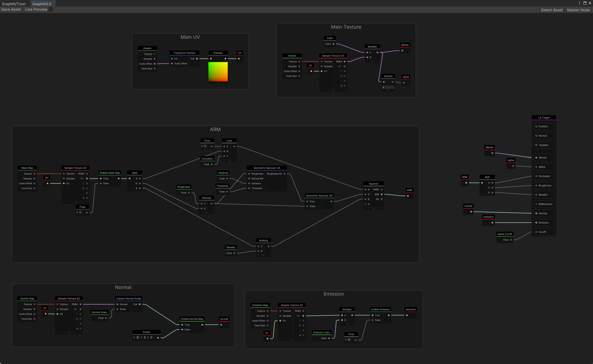Image resolution: width=593 pixels, height=364 pixels.
Task: Click Enable Emission False port
Action: [x=372, y=320]
